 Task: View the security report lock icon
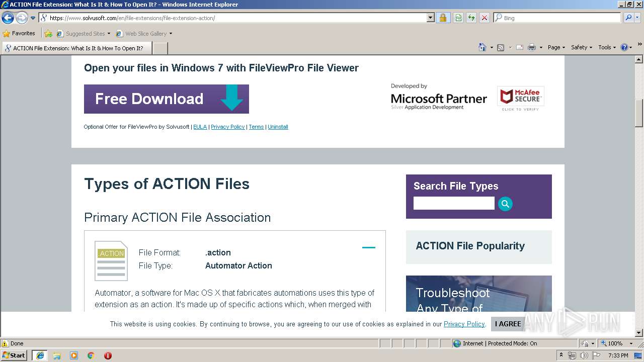(x=443, y=18)
